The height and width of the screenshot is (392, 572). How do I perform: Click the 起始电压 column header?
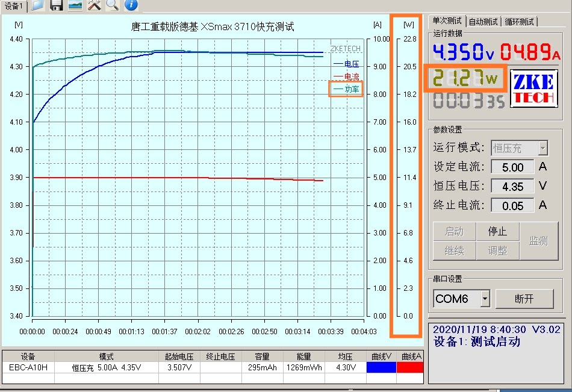tap(179, 356)
